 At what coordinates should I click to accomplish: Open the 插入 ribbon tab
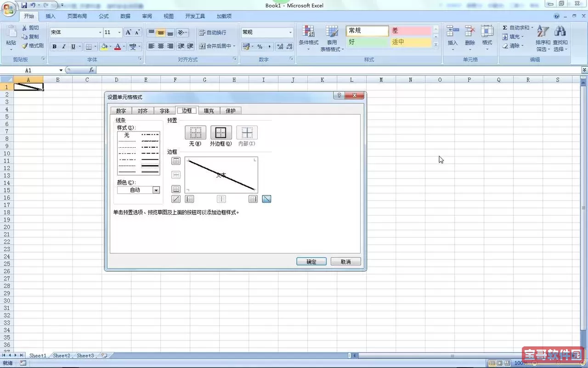[51, 16]
